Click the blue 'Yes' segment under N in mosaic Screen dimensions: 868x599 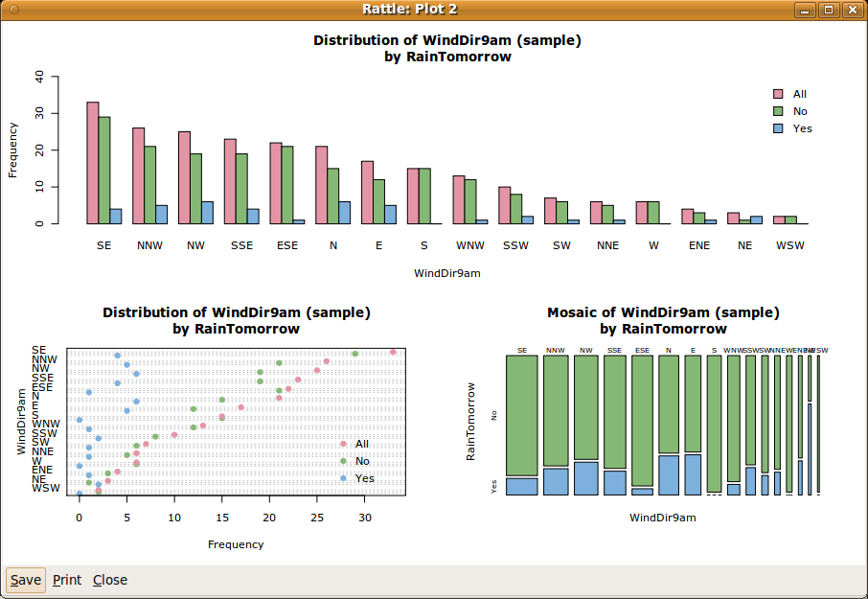click(x=668, y=476)
